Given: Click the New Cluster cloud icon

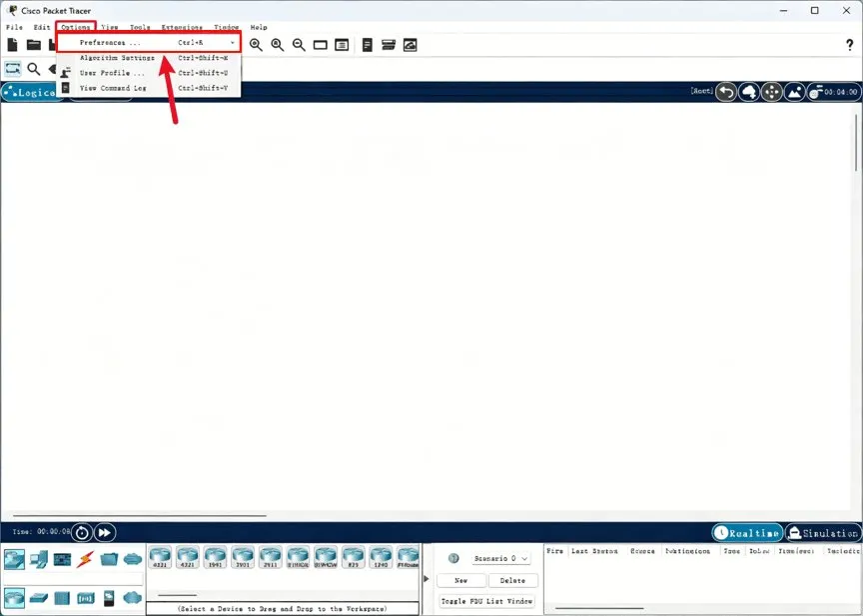Looking at the screenshot, I should coord(749,92).
